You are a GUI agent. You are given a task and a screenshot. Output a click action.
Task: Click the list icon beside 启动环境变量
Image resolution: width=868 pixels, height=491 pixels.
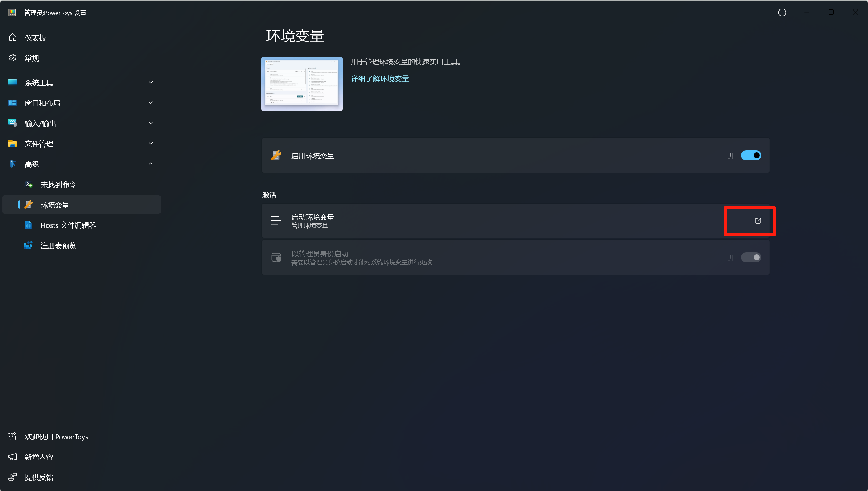click(276, 220)
